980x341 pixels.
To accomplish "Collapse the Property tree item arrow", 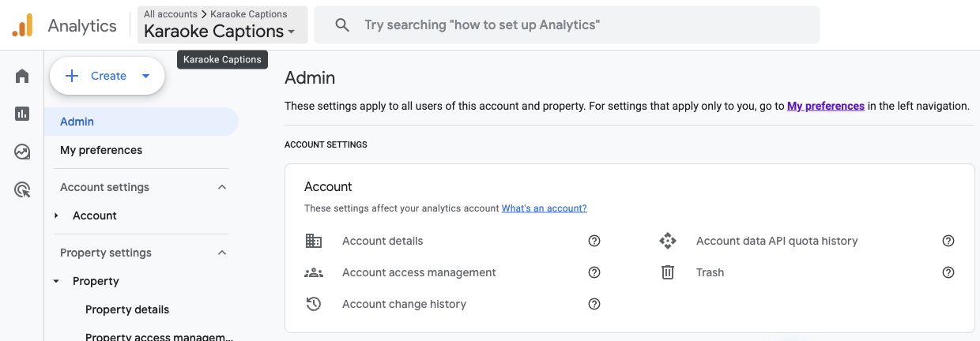I will coord(56,281).
